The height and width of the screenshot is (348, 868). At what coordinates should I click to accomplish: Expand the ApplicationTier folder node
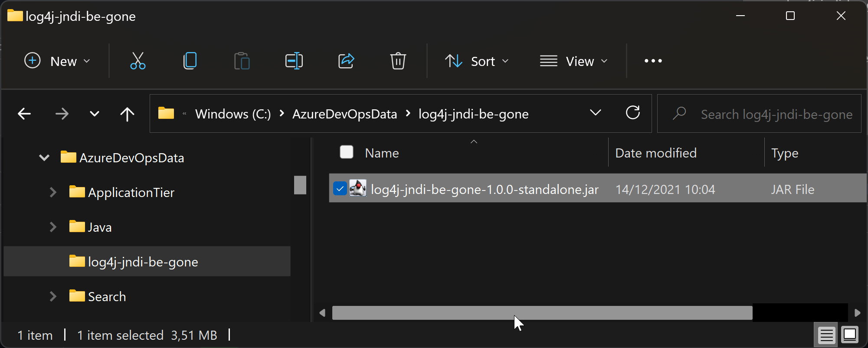53,192
